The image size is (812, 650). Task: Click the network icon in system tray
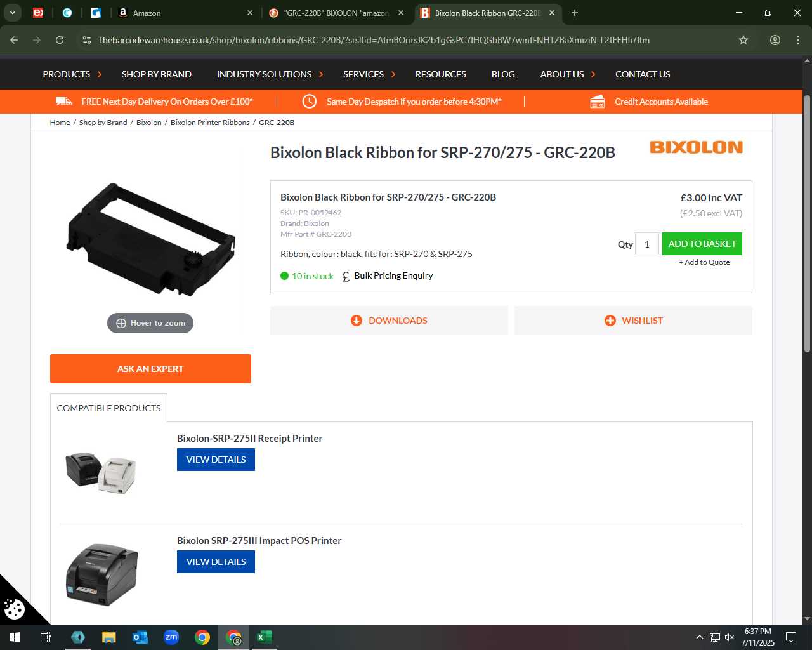(714, 637)
